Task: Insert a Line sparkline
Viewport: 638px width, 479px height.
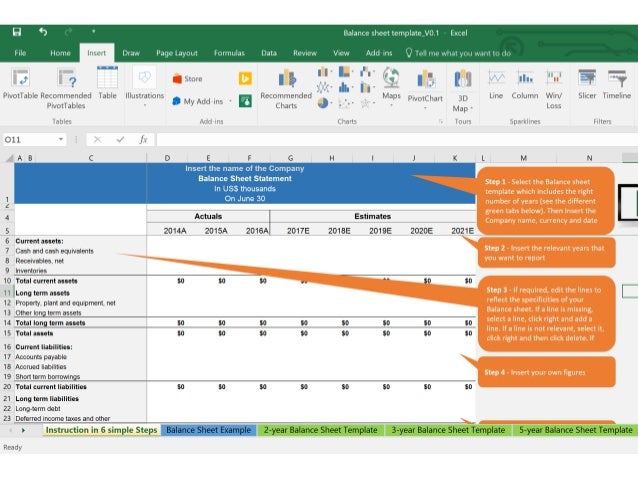Action: point(496,85)
